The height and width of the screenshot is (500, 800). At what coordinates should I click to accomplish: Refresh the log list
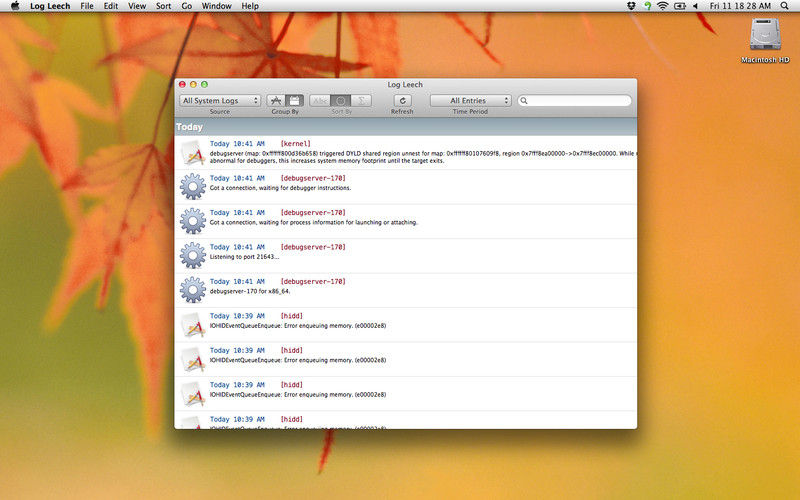click(403, 101)
